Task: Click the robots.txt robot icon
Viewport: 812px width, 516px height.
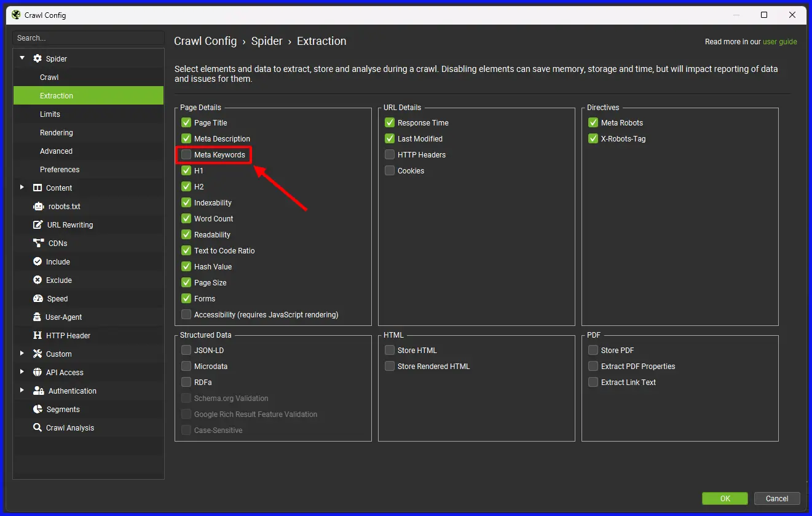Action: coord(38,206)
